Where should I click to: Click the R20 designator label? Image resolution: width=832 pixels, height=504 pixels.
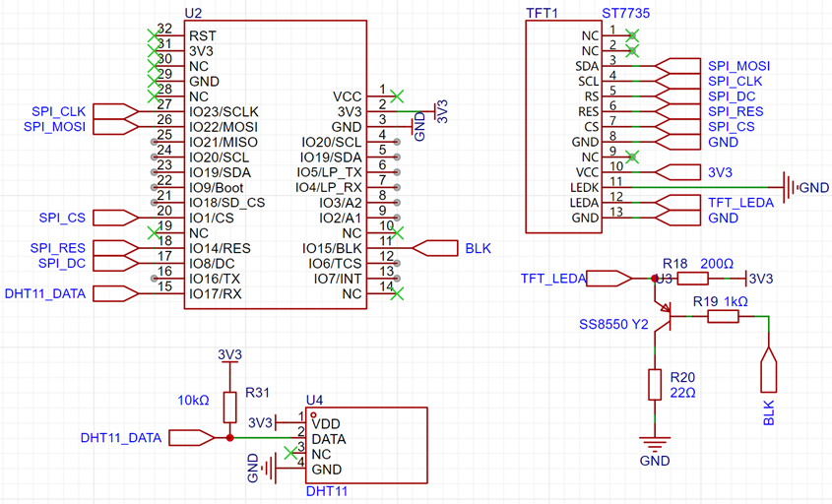pyautogui.click(x=682, y=377)
